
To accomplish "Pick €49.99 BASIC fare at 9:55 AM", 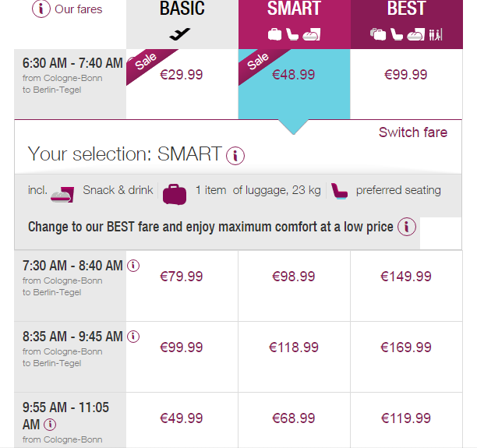I will pos(182,418).
